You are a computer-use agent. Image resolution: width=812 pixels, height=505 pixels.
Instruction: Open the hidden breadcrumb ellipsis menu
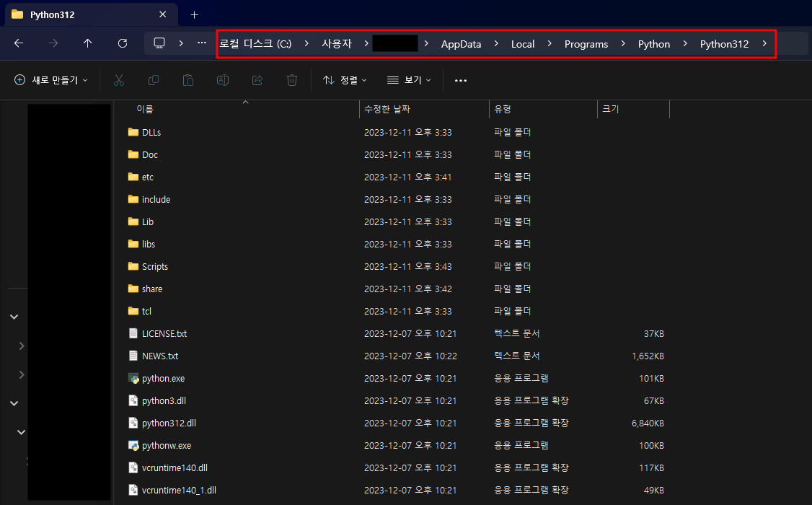click(x=202, y=43)
